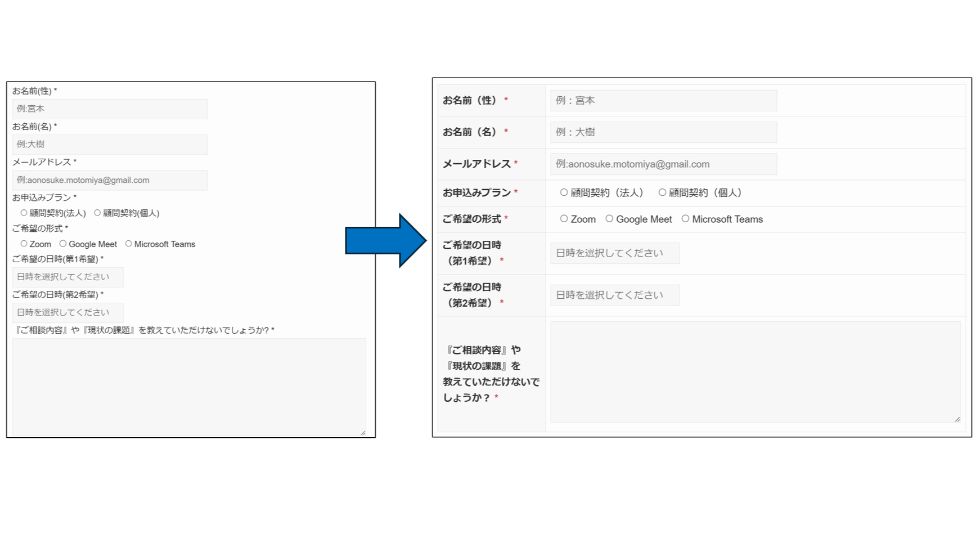The height and width of the screenshot is (552, 980).
Task: Select 顧問契約(法人) radio in the unstyled left form
Action: [x=24, y=213]
